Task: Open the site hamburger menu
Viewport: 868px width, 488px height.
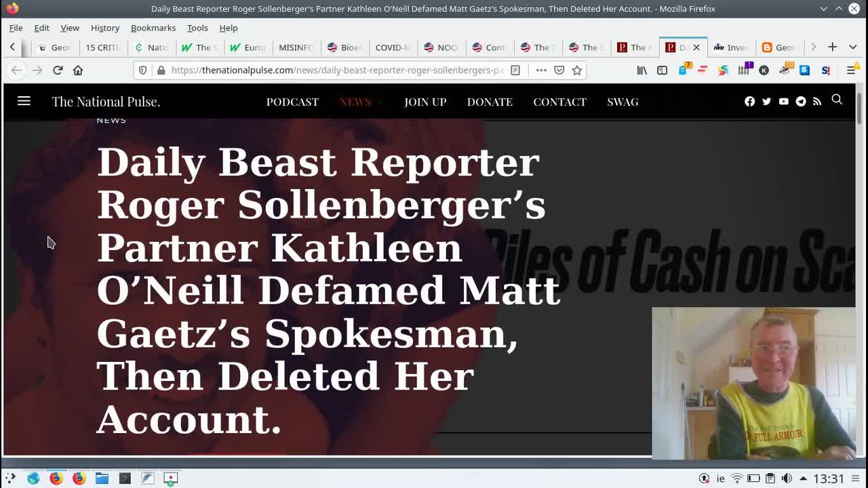Action: pyautogui.click(x=24, y=101)
